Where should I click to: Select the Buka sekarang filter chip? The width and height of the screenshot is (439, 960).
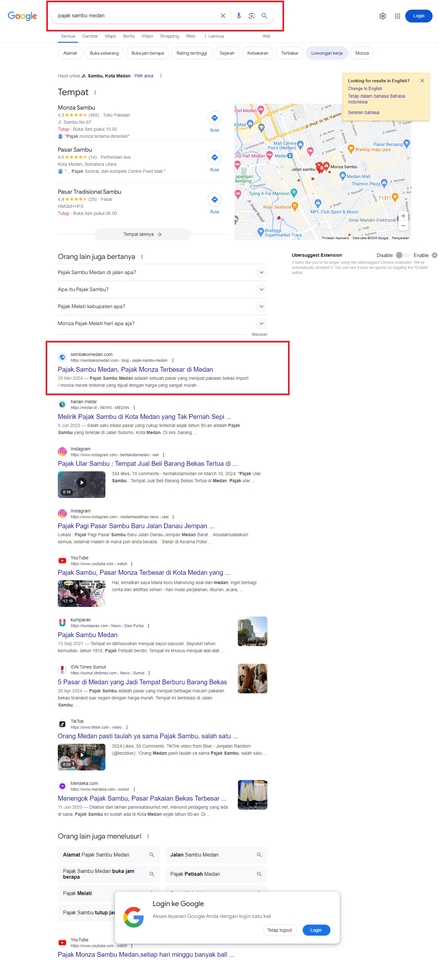[103, 53]
